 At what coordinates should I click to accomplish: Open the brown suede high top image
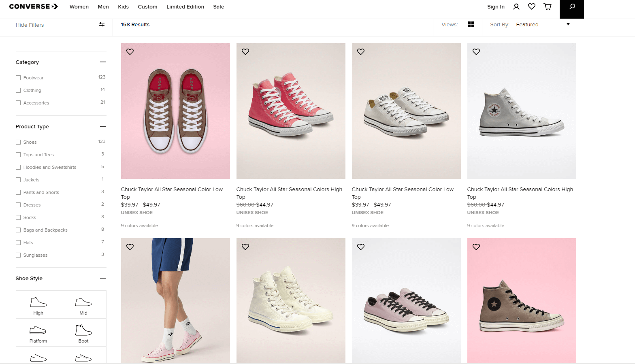coord(522,300)
